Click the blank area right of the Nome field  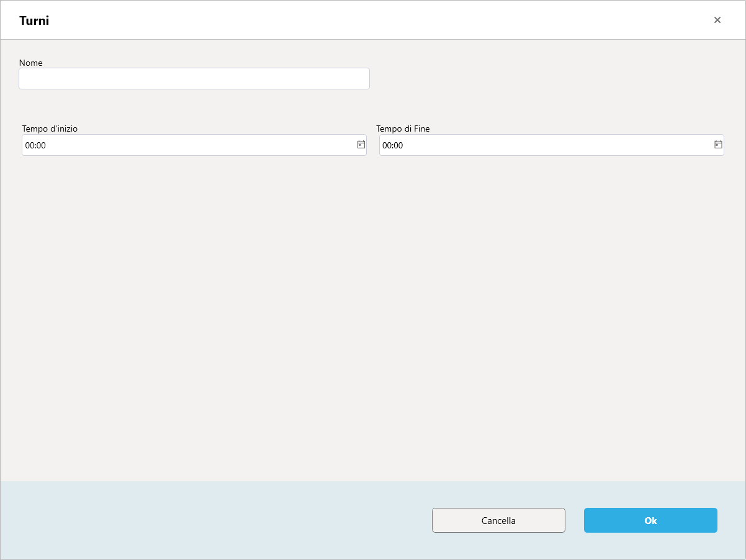coord(552,79)
